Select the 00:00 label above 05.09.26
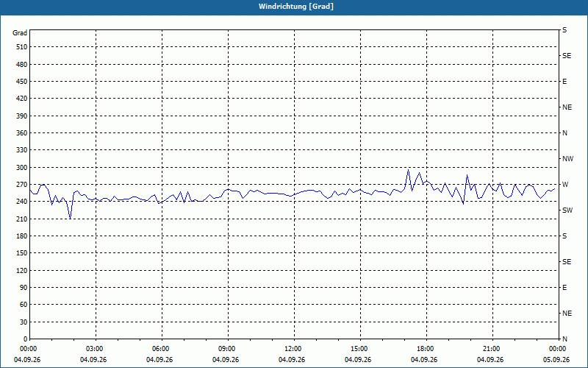 pos(558,349)
